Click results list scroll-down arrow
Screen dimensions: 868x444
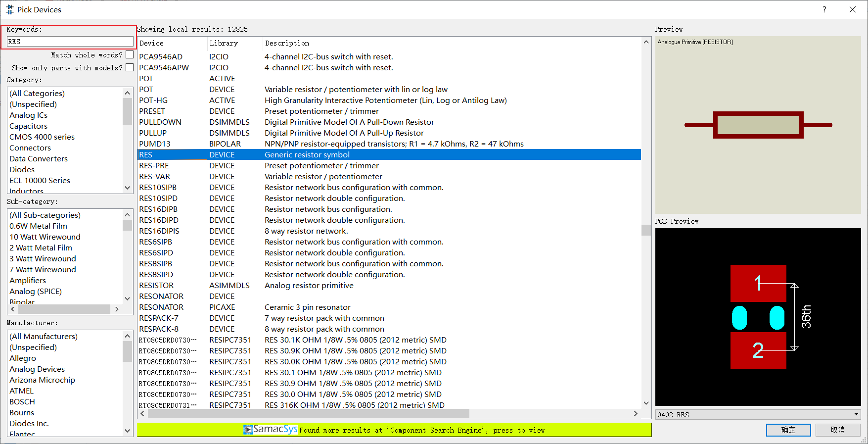(x=646, y=403)
